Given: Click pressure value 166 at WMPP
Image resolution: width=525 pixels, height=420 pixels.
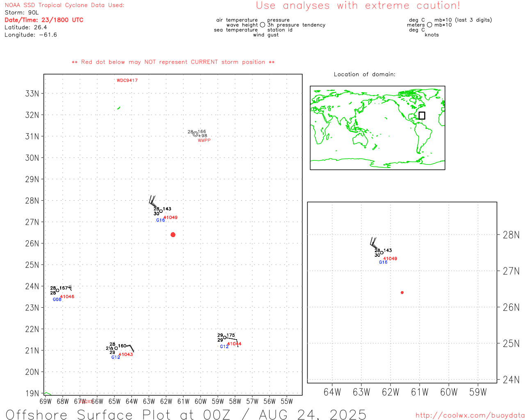Looking at the screenshot, I should click(x=202, y=132).
